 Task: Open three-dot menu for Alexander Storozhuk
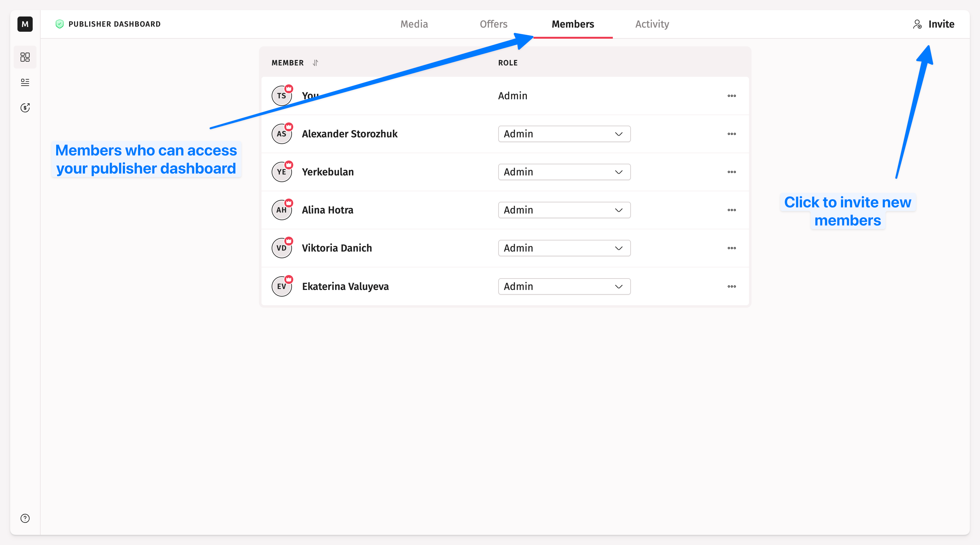(x=731, y=134)
